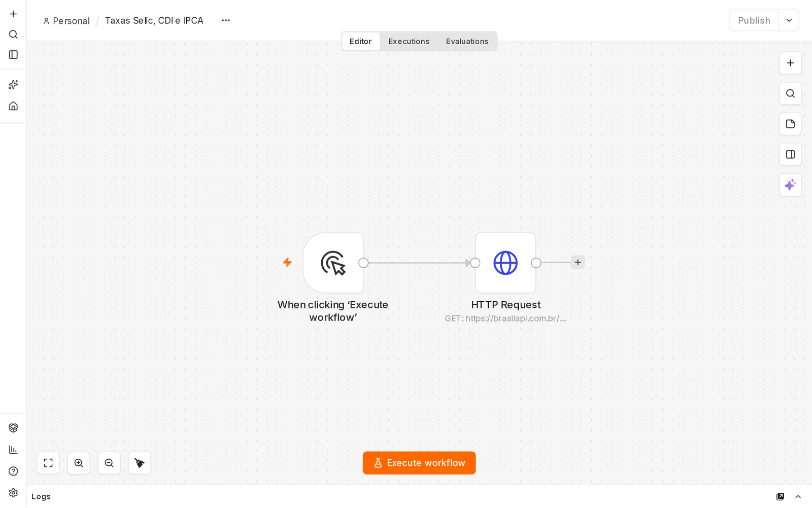The image size is (812, 508).
Task: Open node search magnifier on the right panel
Action: (790, 93)
